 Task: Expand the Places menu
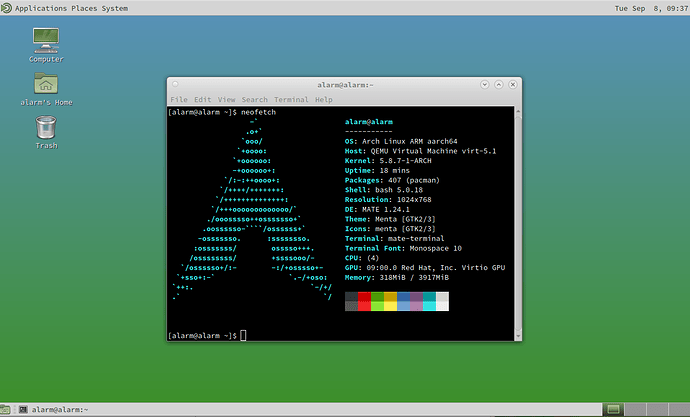point(98,8)
